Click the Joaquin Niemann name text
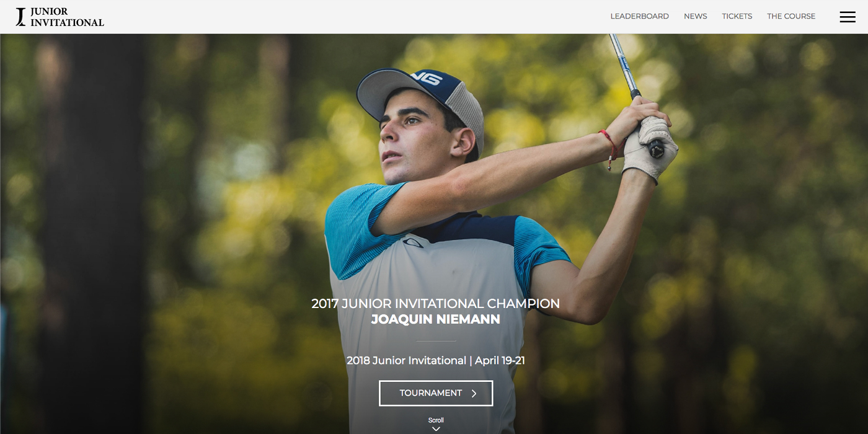868x434 pixels. click(435, 320)
